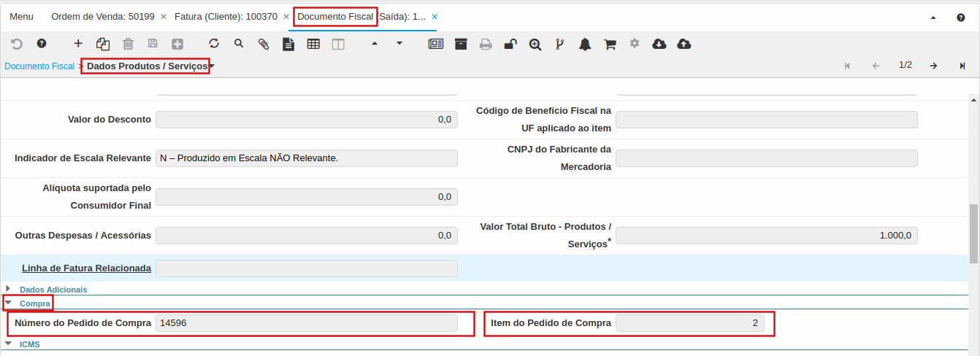Click the new record plus icon

[78, 44]
